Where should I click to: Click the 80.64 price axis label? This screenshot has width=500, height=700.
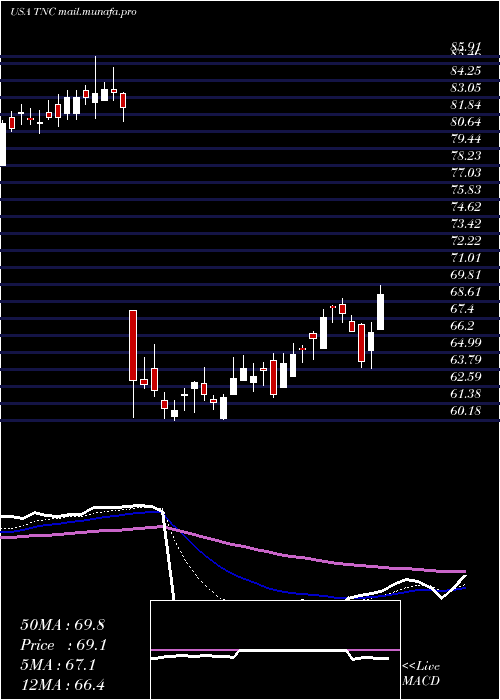point(466,122)
